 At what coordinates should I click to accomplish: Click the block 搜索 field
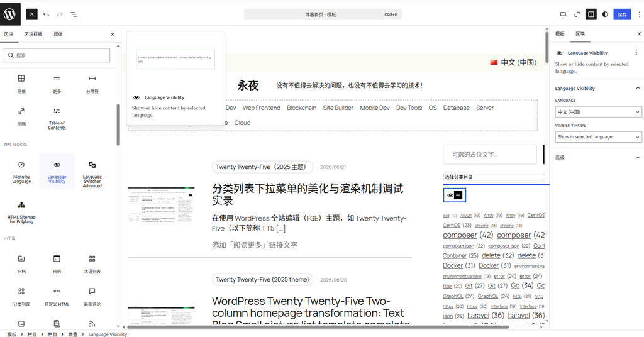[57, 55]
